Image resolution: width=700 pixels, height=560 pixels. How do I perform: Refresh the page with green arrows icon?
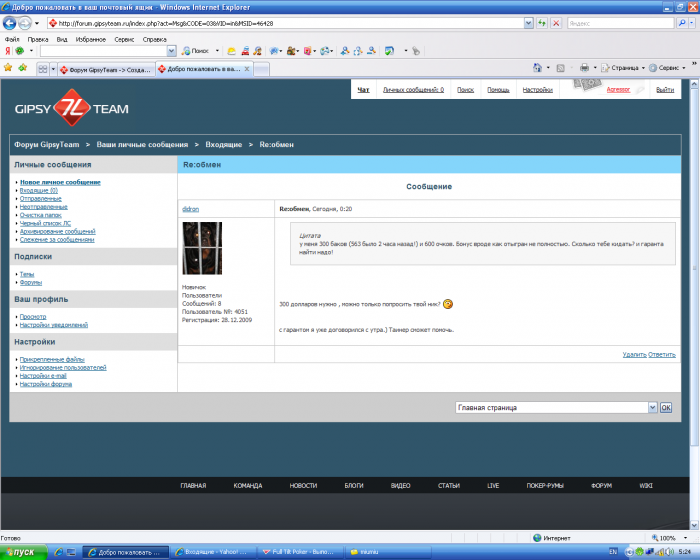542,23
